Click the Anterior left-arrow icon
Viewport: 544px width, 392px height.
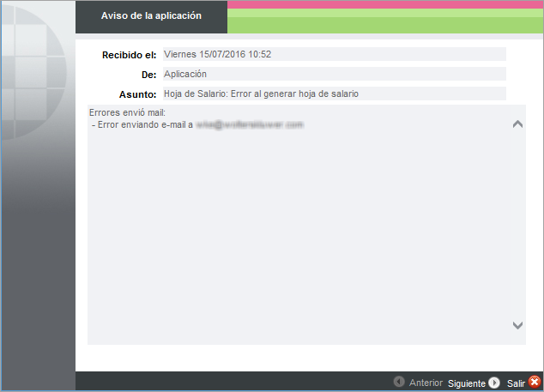399,382
